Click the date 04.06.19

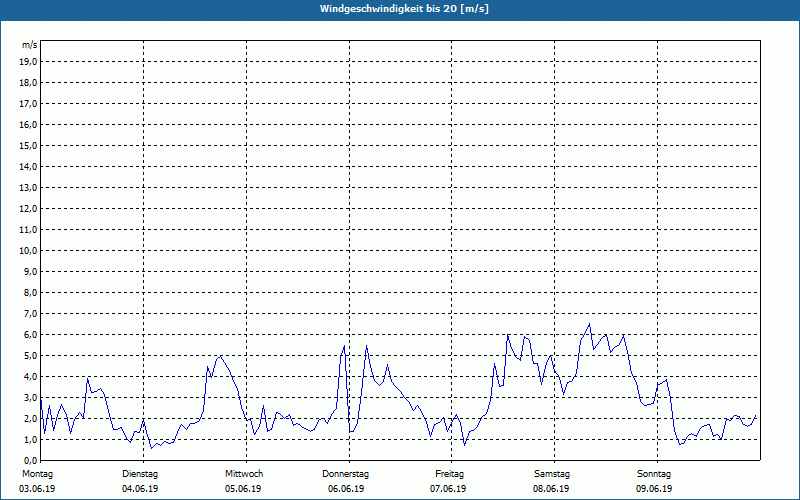[140, 489]
